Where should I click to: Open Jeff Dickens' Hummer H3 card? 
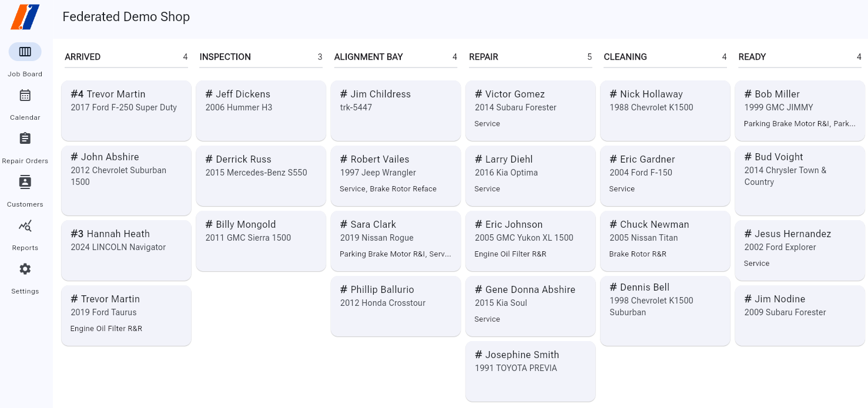261,111
